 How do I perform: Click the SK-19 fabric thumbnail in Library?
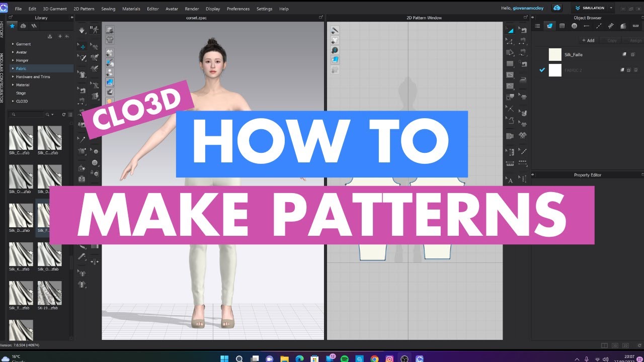[49, 294]
